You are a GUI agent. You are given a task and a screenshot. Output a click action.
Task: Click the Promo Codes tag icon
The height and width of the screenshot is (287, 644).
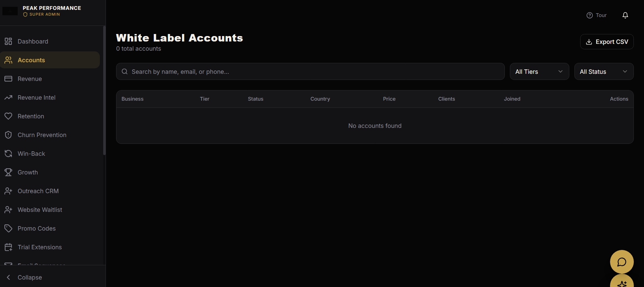pos(8,229)
